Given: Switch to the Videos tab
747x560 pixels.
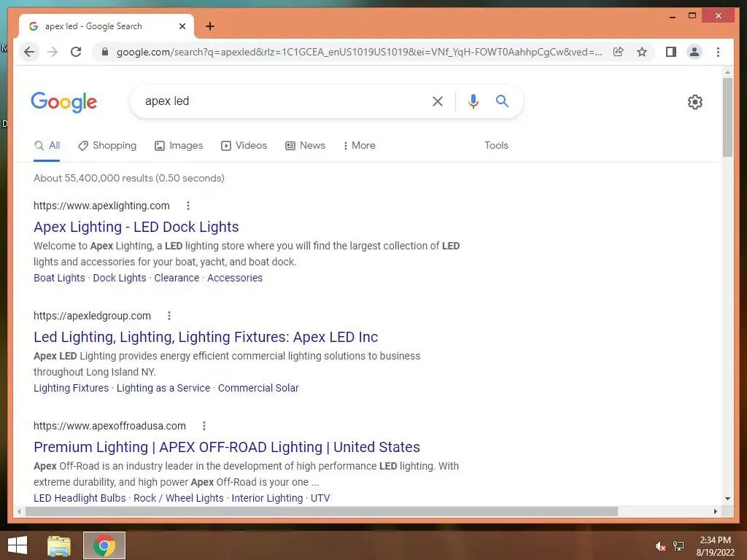Looking at the screenshot, I should (244, 146).
